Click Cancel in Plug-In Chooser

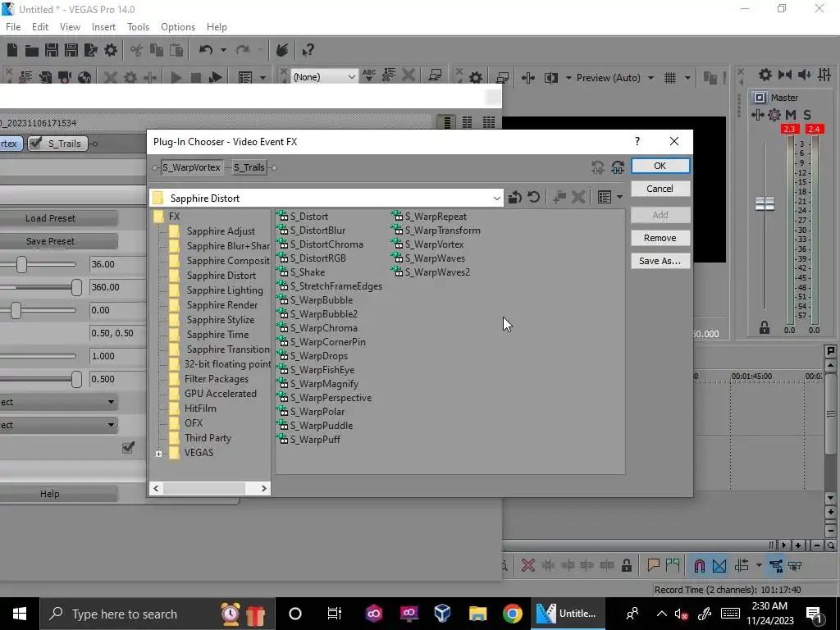660,189
